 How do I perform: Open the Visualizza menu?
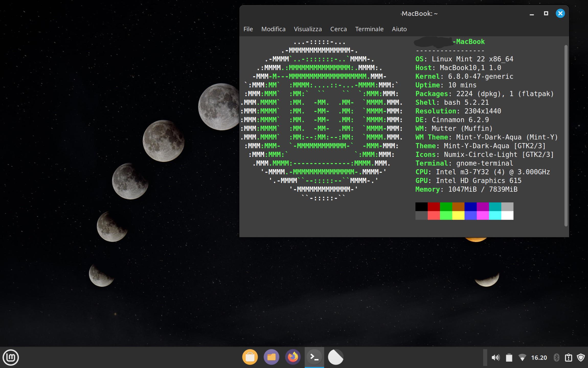pyautogui.click(x=308, y=29)
